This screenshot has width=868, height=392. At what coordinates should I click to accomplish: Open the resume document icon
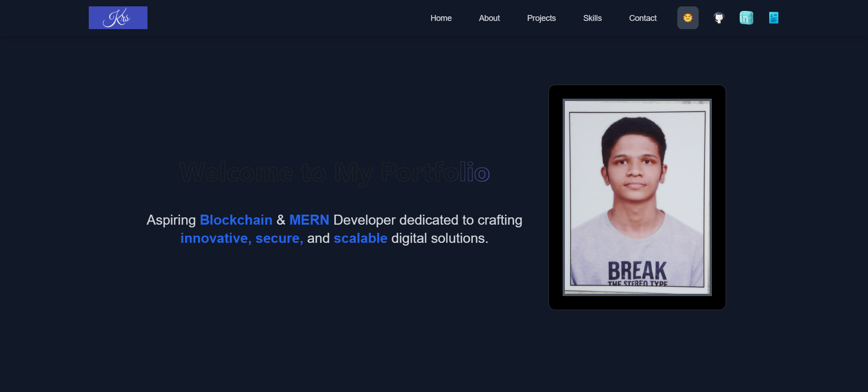(x=773, y=18)
